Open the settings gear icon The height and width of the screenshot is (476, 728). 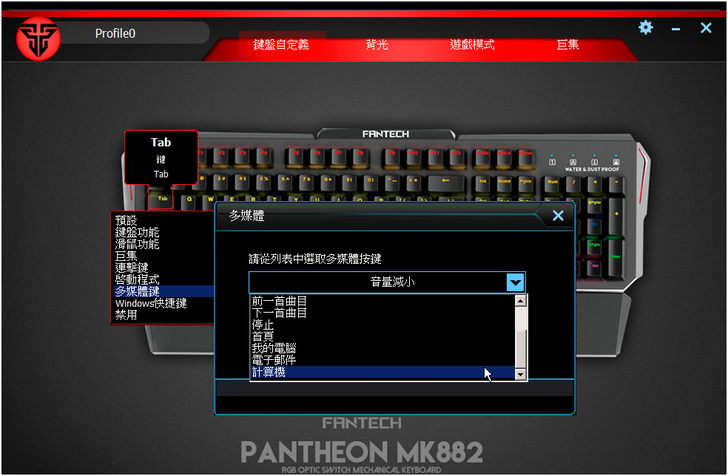(x=645, y=28)
